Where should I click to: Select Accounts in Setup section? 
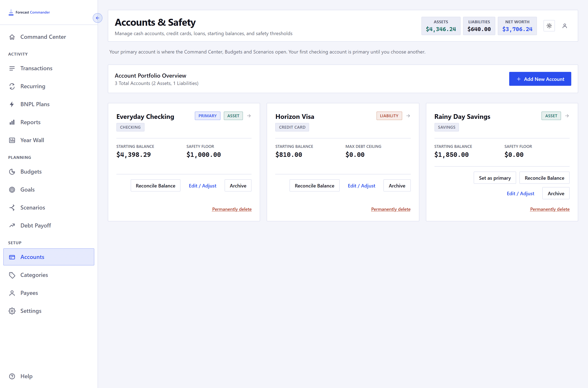49,257
